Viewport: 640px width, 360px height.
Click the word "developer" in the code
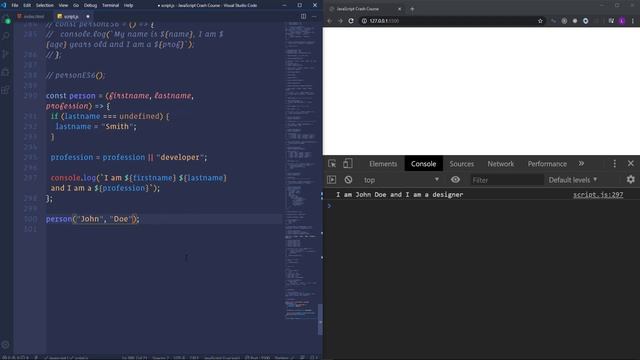click(180, 157)
